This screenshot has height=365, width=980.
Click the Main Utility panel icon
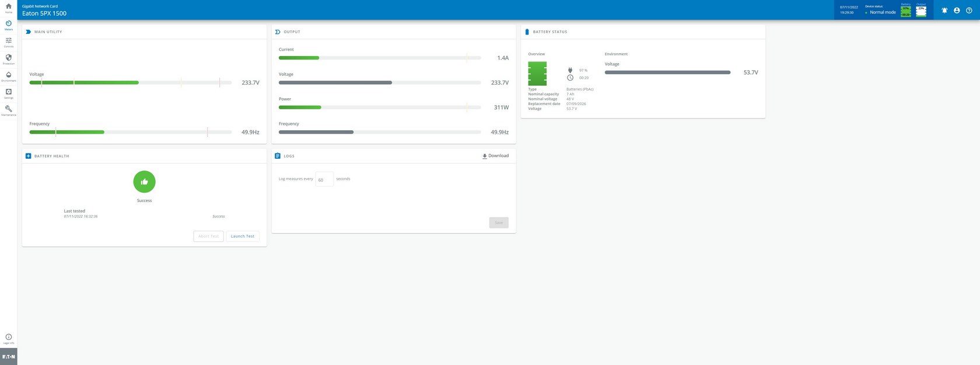(x=28, y=32)
